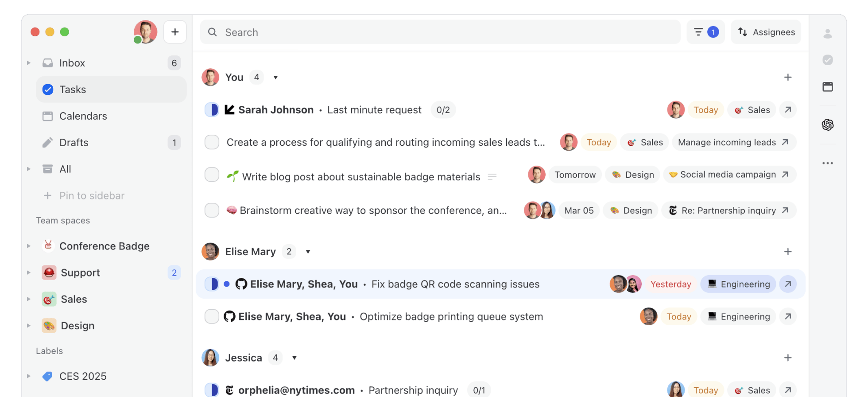This screenshot has height=397, width=868.
Task: Collapse the You assignee group arrow
Action: point(275,78)
